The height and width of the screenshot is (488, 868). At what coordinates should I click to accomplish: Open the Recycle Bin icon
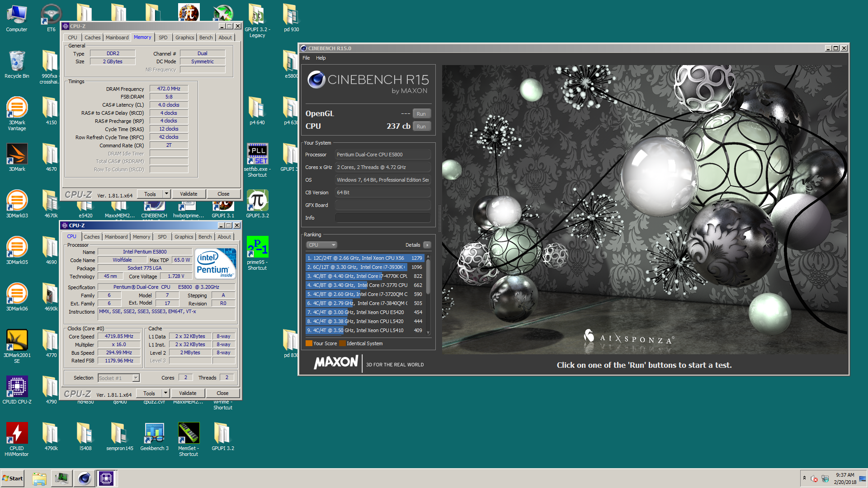coord(17,65)
